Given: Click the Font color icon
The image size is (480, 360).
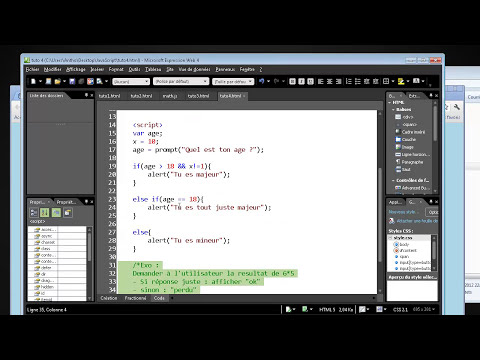Looking at the screenshot, I should [x=416, y=81].
